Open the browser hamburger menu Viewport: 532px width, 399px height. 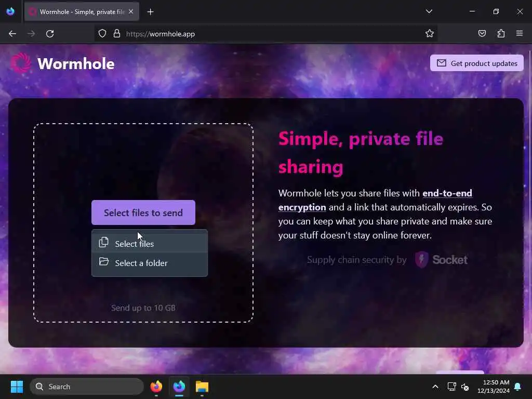click(520, 33)
